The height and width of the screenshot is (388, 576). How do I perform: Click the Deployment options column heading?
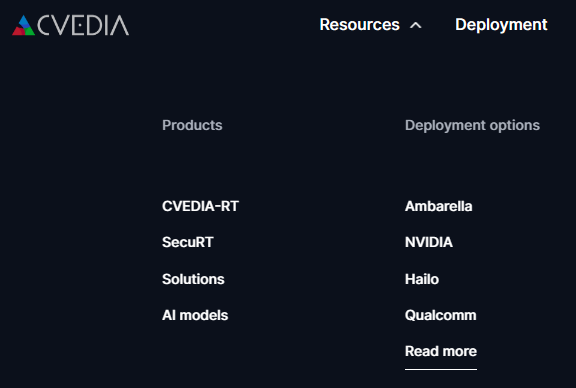click(x=472, y=126)
